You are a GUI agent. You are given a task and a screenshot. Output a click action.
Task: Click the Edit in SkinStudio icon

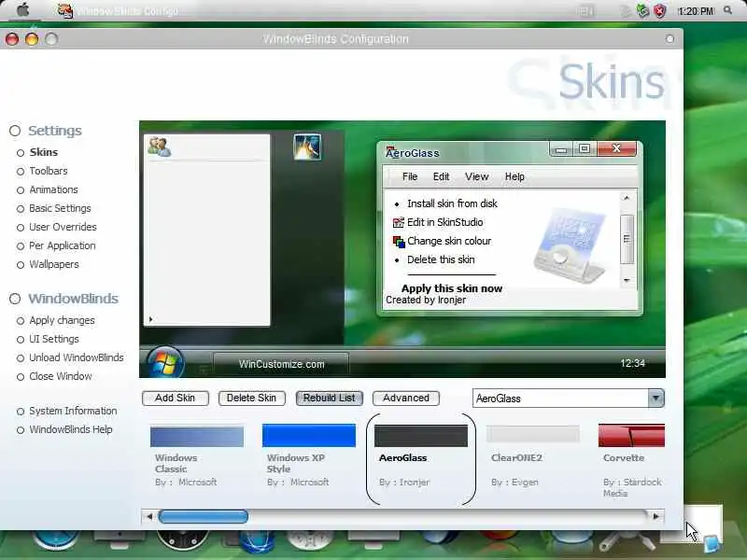coord(398,222)
